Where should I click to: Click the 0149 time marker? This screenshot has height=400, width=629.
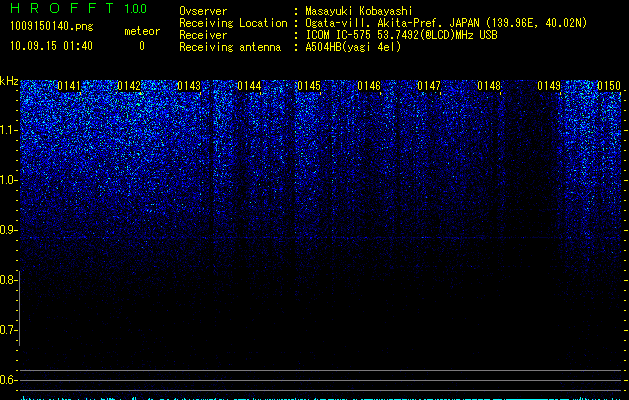[549, 86]
